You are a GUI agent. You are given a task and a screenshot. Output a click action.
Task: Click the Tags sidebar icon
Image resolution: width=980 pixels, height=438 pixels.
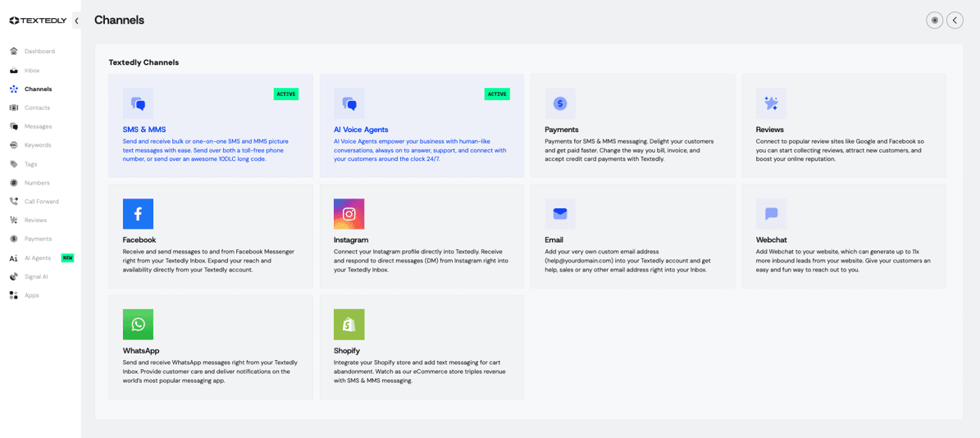click(x=14, y=164)
